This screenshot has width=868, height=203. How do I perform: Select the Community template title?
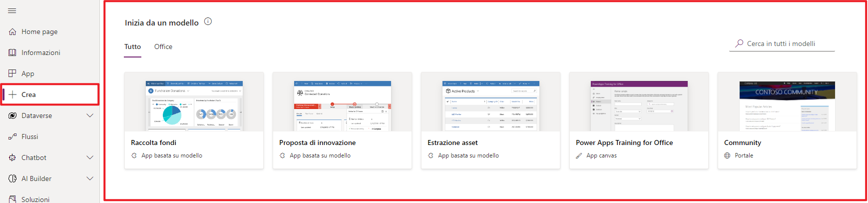[x=743, y=142]
